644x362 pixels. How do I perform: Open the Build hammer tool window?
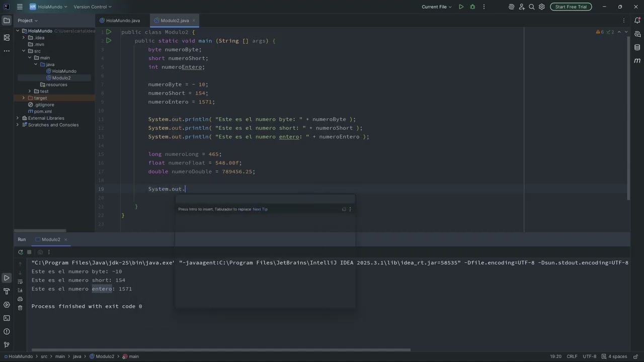click(7, 291)
